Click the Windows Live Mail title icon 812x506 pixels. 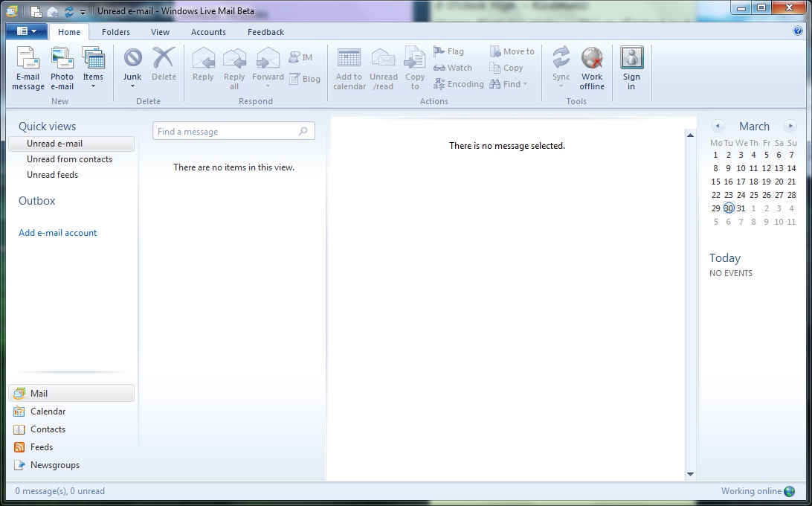pyautogui.click(x=12, y=10)
